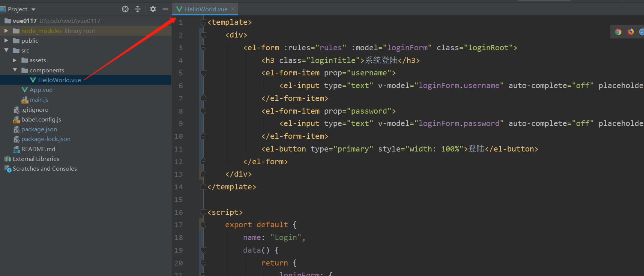This screenshot has width=644, height=276.
Task: Click the Scratches and Consoles icon
Action: (8, 169)
